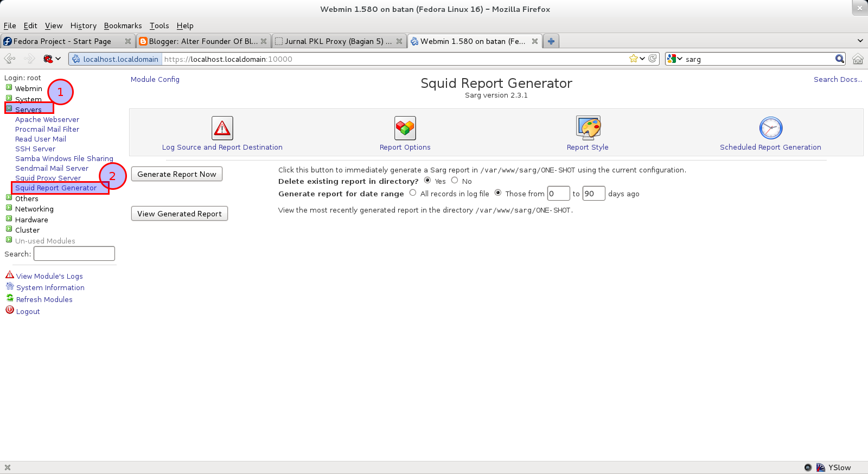Open the Help menu

(x=185, y=25)
